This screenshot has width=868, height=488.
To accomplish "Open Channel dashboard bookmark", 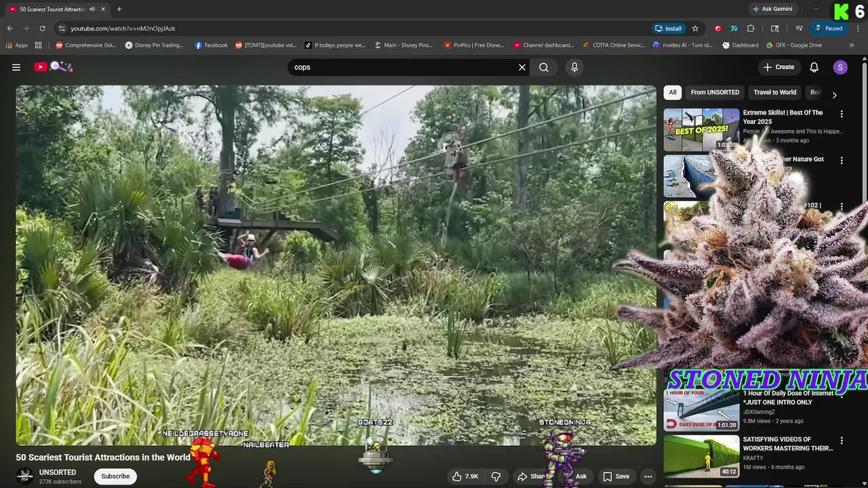I will (x=544, y=45).
